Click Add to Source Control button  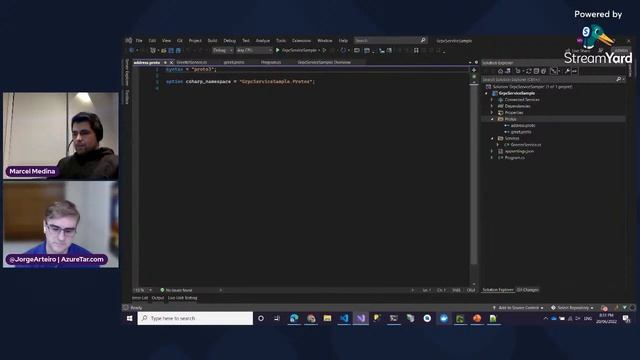518,308
